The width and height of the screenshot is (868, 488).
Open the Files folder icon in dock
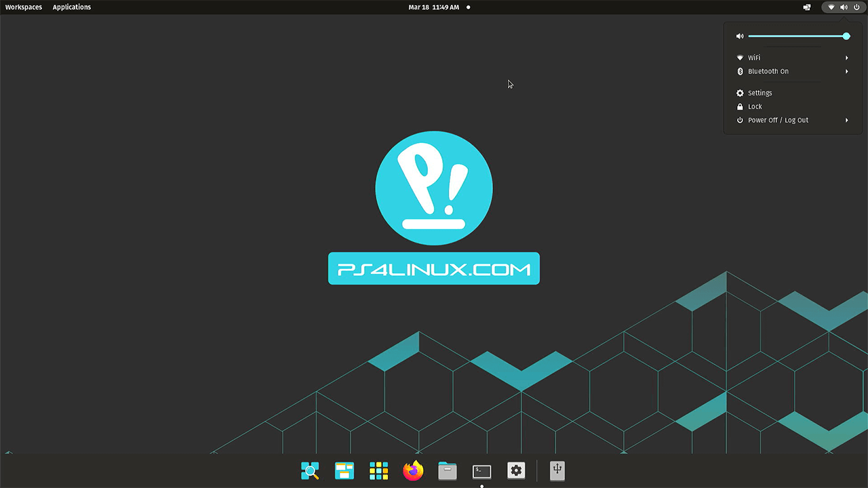(448, 470)
